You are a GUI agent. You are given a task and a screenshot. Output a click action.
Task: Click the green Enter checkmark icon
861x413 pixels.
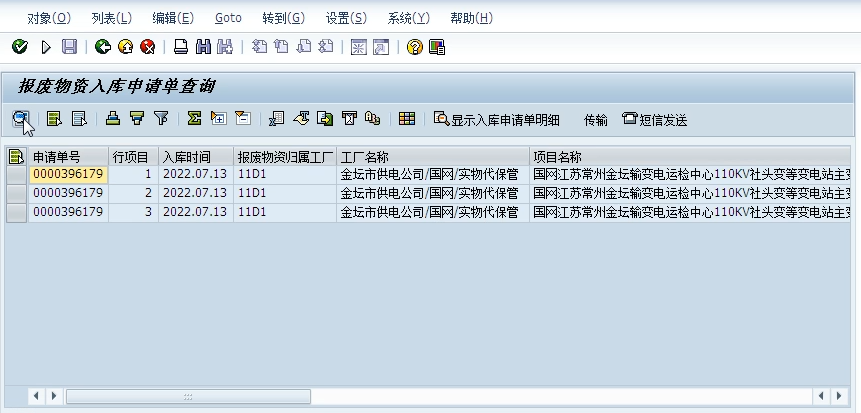pos(19,47)
